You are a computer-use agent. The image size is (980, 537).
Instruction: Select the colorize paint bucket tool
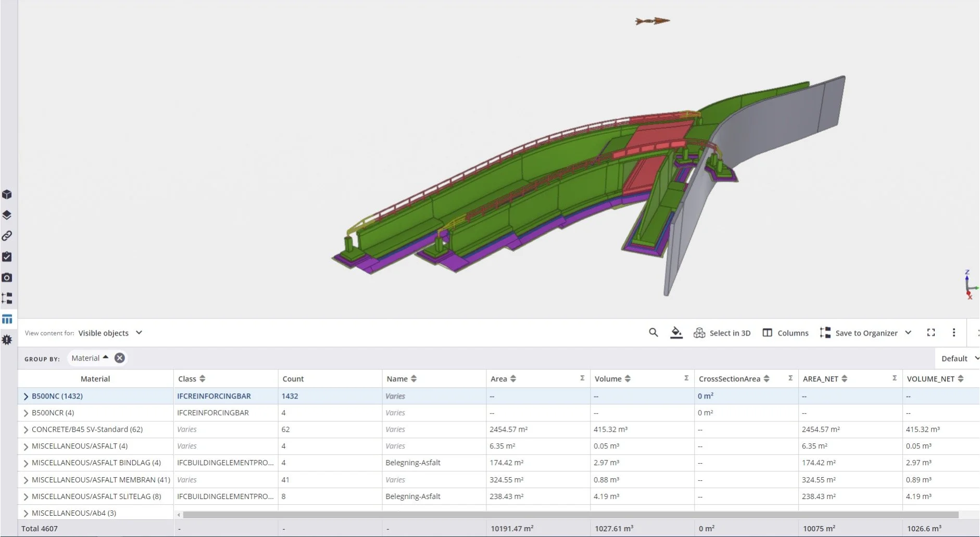click(x=676, y=333)
